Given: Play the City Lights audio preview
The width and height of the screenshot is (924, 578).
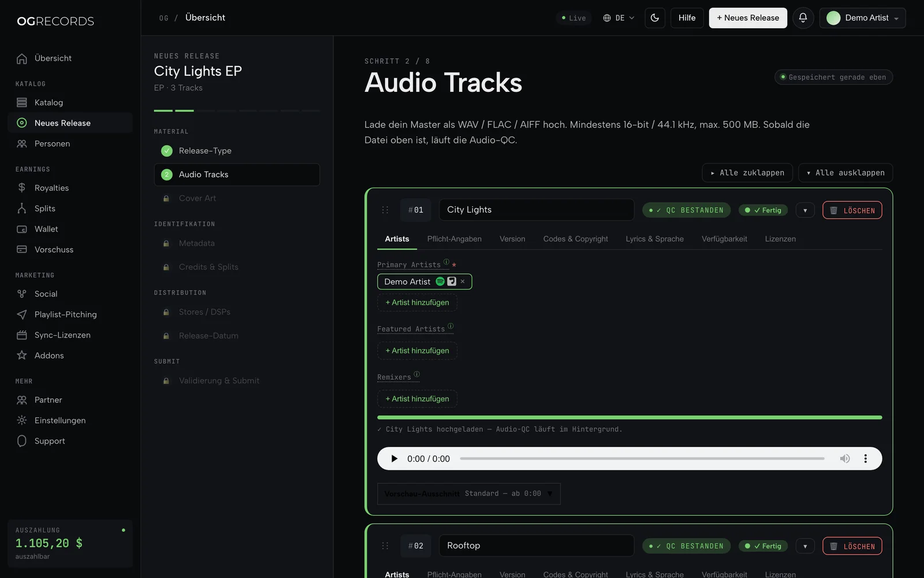Looking at the screenshot, I should click(394, 458).
